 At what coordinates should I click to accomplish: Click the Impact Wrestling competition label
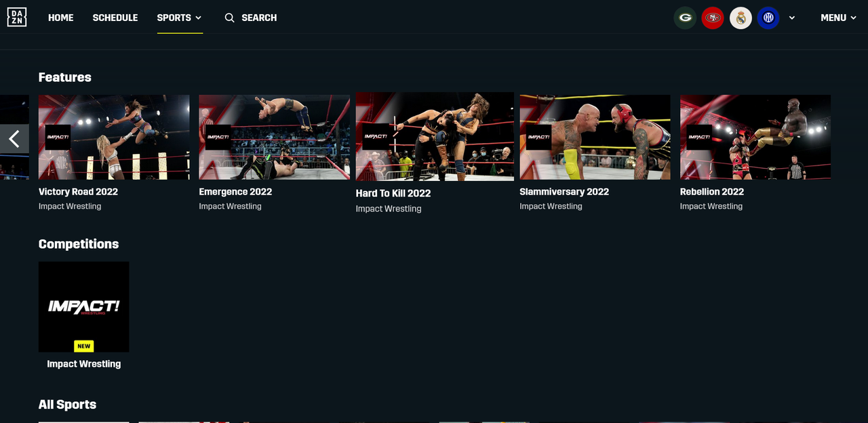[x=84, y=364]
